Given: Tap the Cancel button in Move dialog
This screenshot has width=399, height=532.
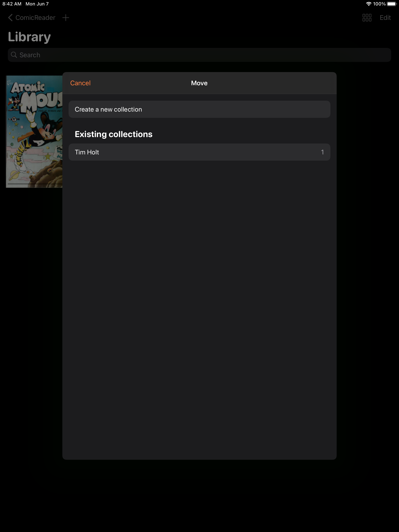Looking at the screenshot, I should tap(80, 83).
